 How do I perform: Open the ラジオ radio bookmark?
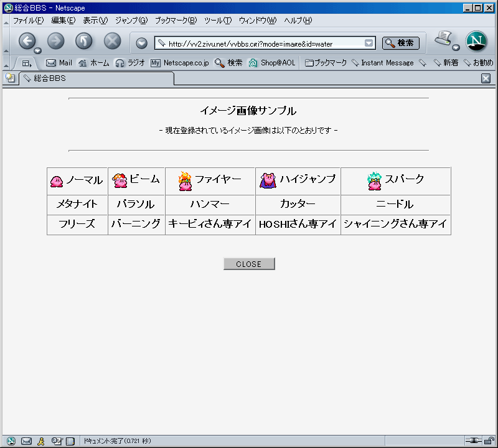(130, 63)
